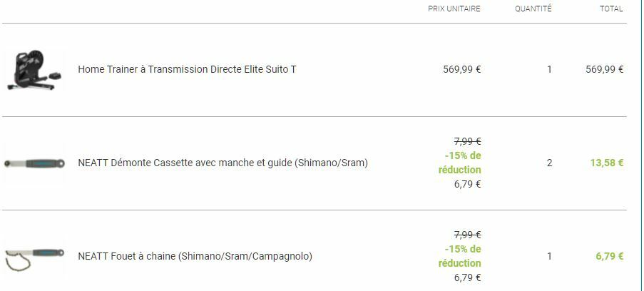
Task: Click the -15% de réduction label for Fouet à chaine
Action: (x=460, y=256)
